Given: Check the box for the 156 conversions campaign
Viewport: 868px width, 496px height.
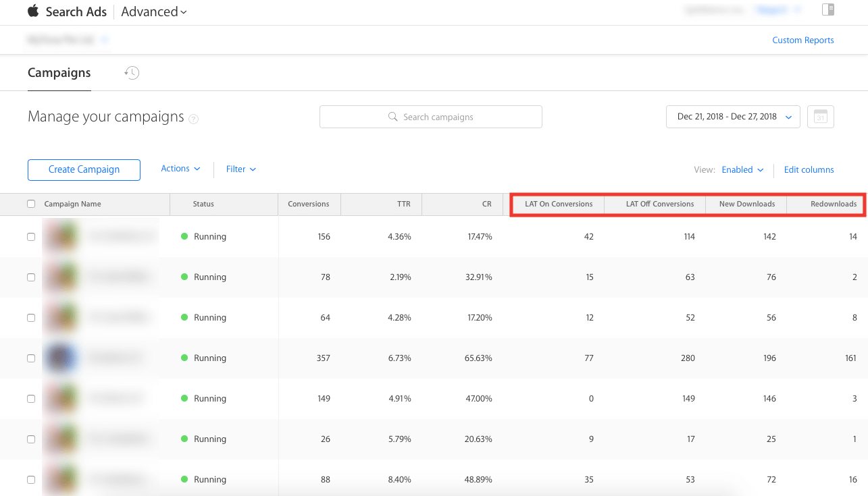Looking at the screenshot, I should [31, 237].
